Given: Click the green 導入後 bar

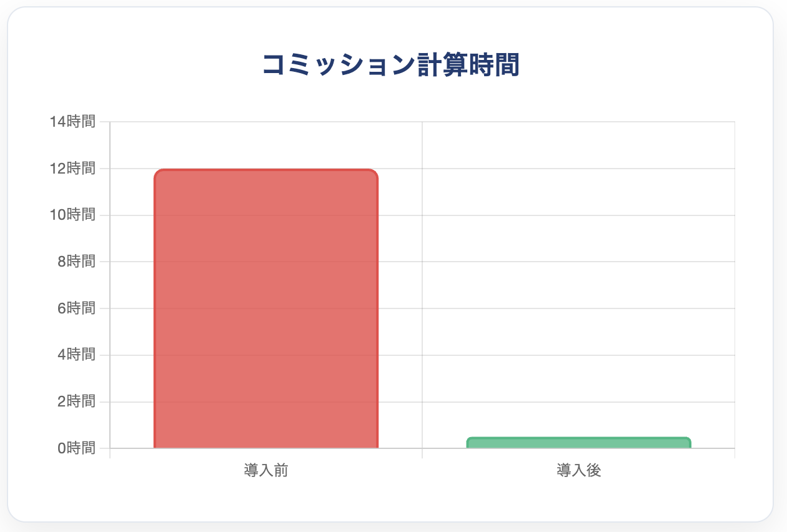Looking at the screenshot, I should pos(578,443).
